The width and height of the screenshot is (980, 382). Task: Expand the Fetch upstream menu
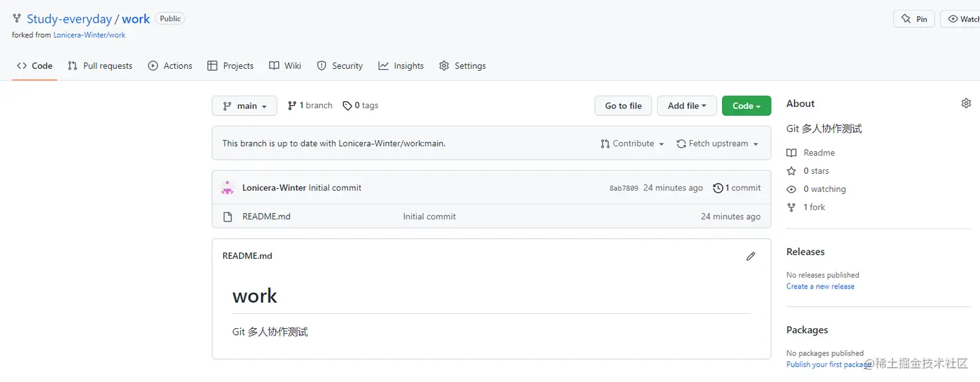(x=717, y=144)
